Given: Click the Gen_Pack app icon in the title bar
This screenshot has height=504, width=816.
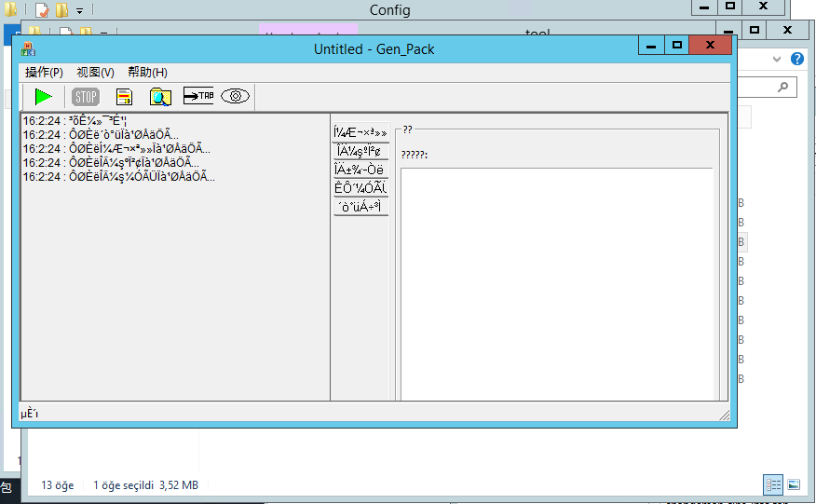Looking at the screenshot, I should 28,49.
